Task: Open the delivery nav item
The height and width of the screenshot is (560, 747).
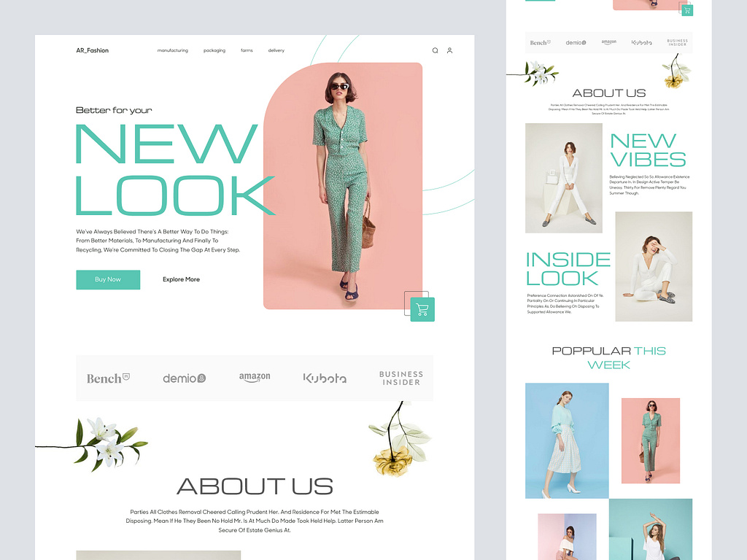Action: (276, 50)
